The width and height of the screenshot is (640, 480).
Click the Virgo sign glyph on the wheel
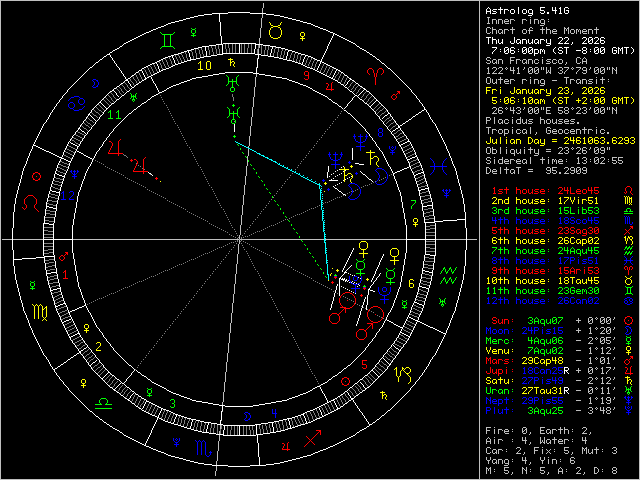click(38, 313)
